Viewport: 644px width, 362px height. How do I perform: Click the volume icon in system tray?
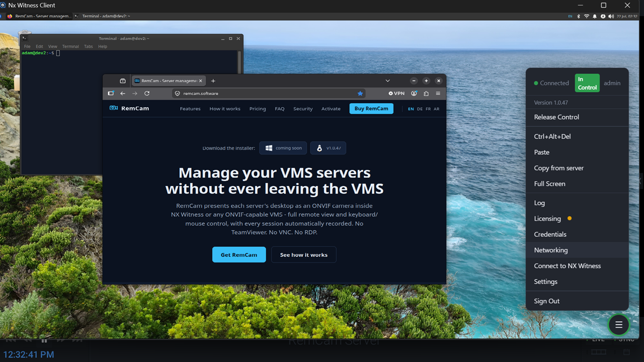611,16
